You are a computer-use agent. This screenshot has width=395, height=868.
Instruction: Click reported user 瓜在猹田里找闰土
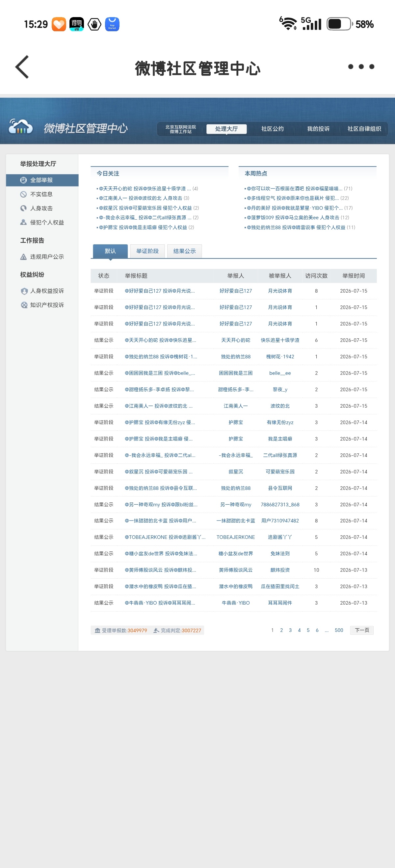point(280,587)
